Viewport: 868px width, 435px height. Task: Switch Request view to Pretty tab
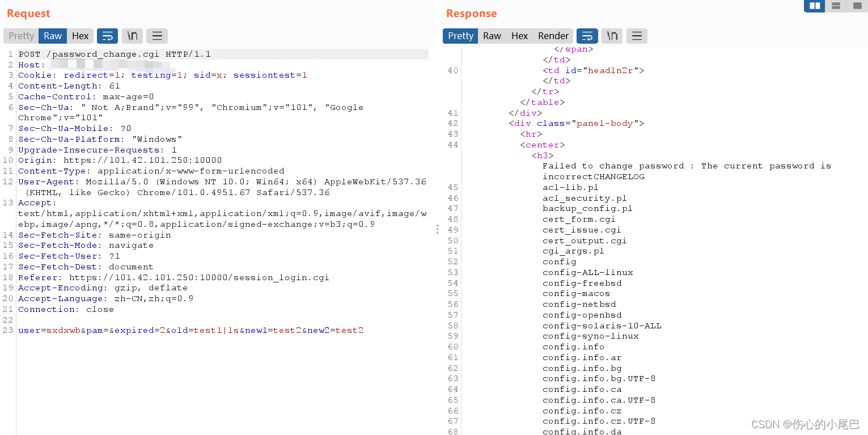pos(22,36)
